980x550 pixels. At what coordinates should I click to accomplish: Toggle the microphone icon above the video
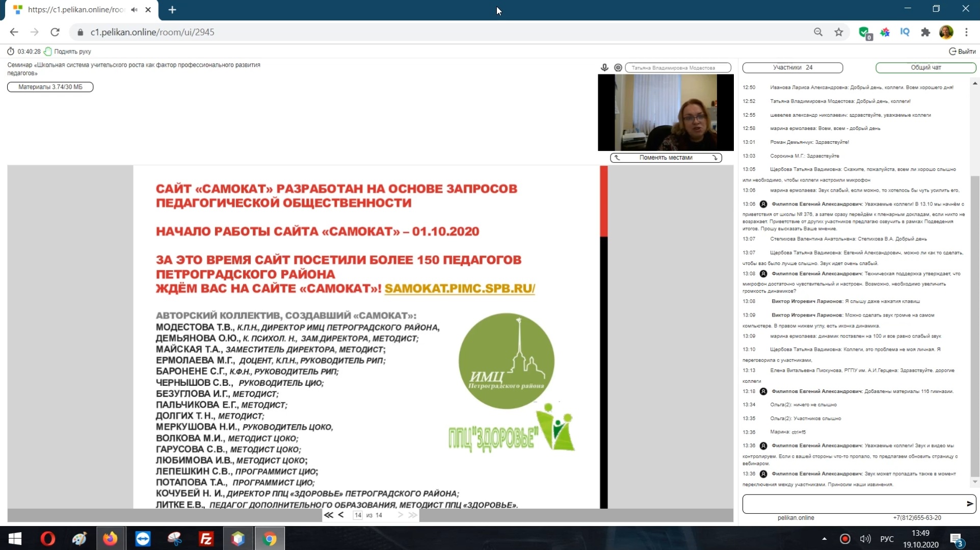[x=604, y=67]
